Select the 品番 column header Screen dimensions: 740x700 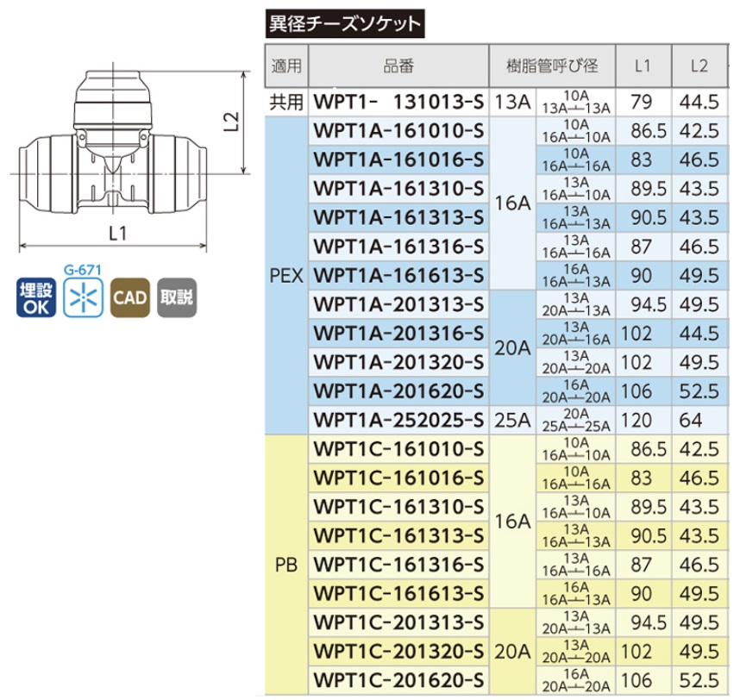coord(398,66)
